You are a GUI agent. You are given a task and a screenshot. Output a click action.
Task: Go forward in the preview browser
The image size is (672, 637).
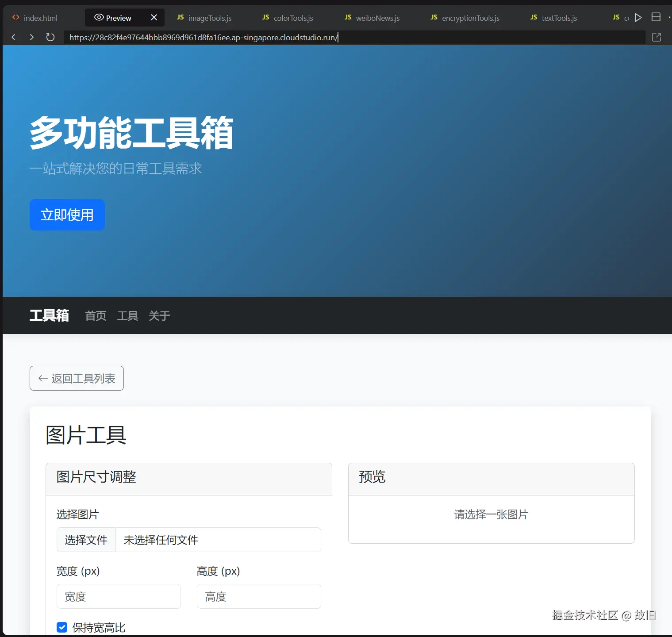coord(31,37)
